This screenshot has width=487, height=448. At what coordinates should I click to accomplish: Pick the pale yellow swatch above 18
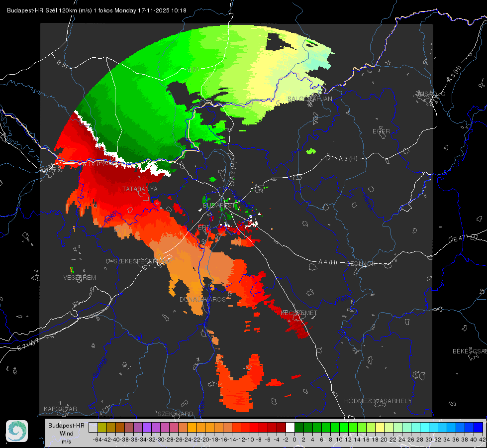coord(380,428)
